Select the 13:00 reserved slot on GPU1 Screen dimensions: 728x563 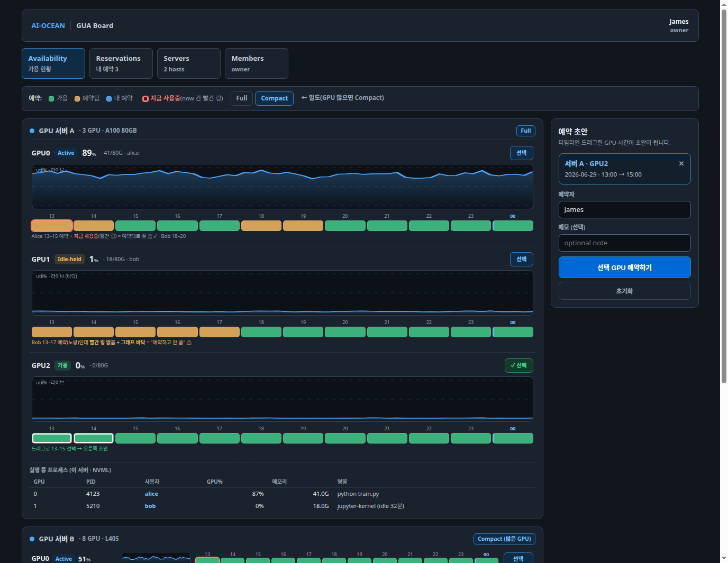[52, 332]
